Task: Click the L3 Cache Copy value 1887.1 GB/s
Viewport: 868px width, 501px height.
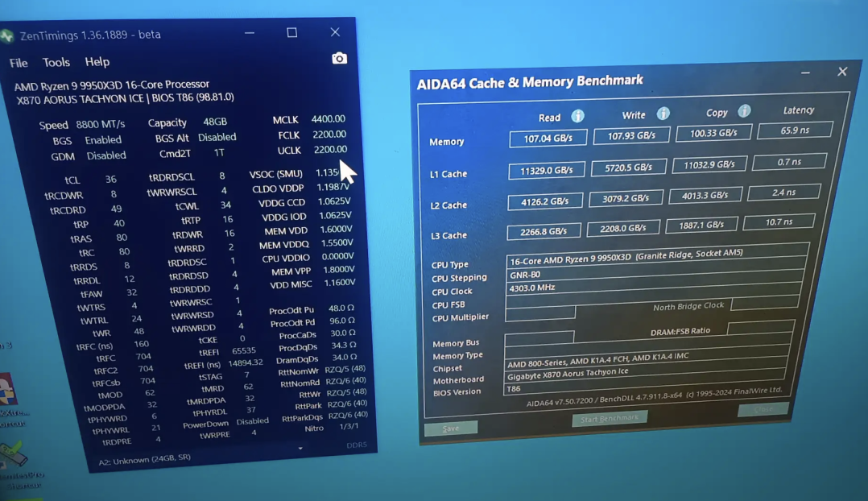Action: 701,225
